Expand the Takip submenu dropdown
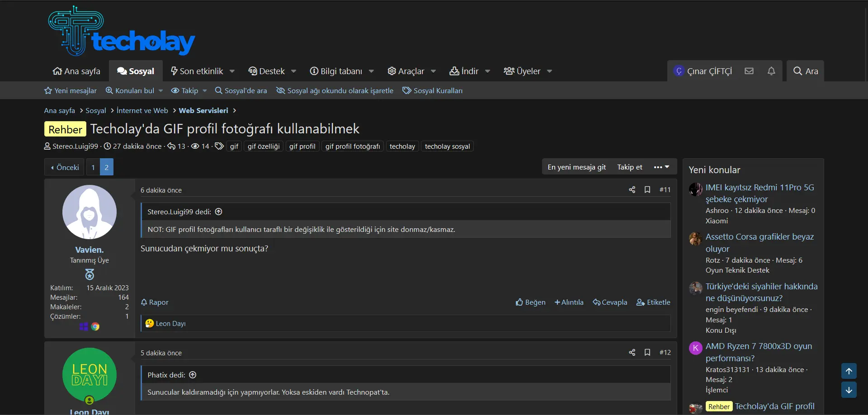The image size is (868, 415). point(204,91)
